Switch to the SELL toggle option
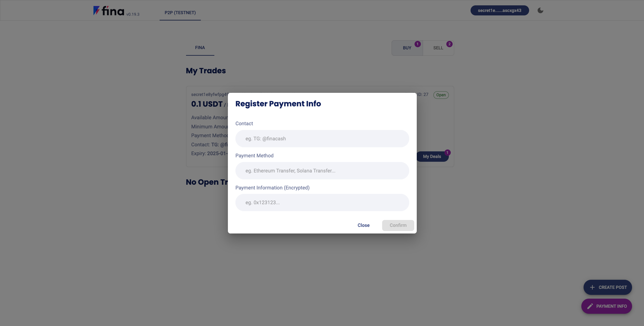The height and width of the screenshot is (326, 644). pyautogui.click(x=438, y=48)
